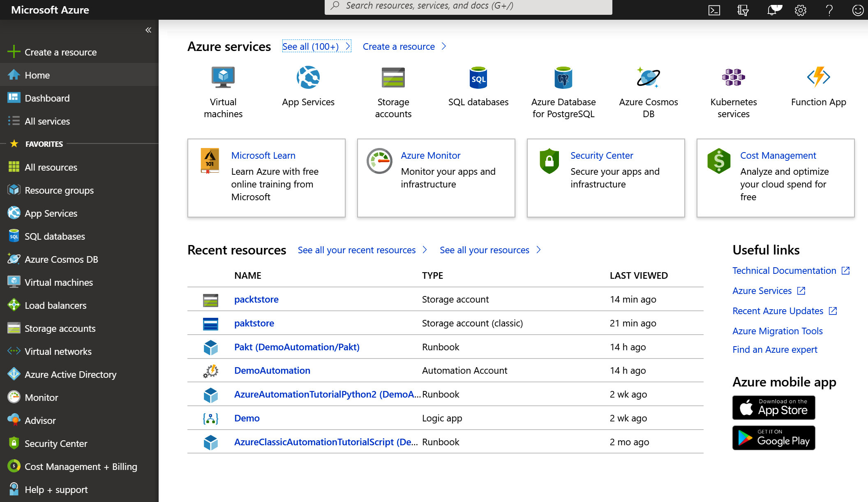Screen dimensions: 868x502
Task: Open the notifications bell in header
Action: (x=773, y=10)
